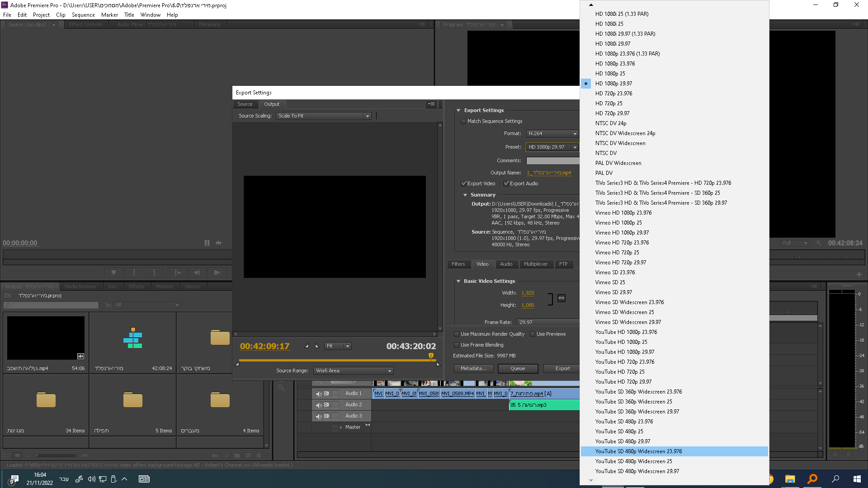Open Export Settings panel flyout menu icon

[x=431, y=104]
